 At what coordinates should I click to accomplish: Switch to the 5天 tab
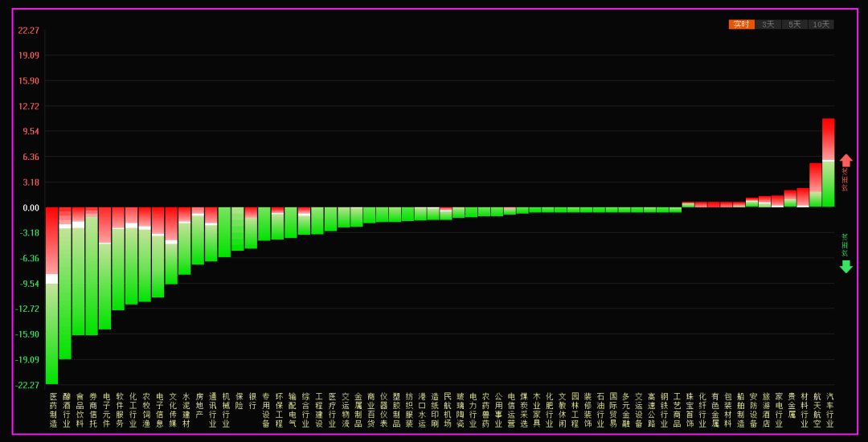(794, 24)
